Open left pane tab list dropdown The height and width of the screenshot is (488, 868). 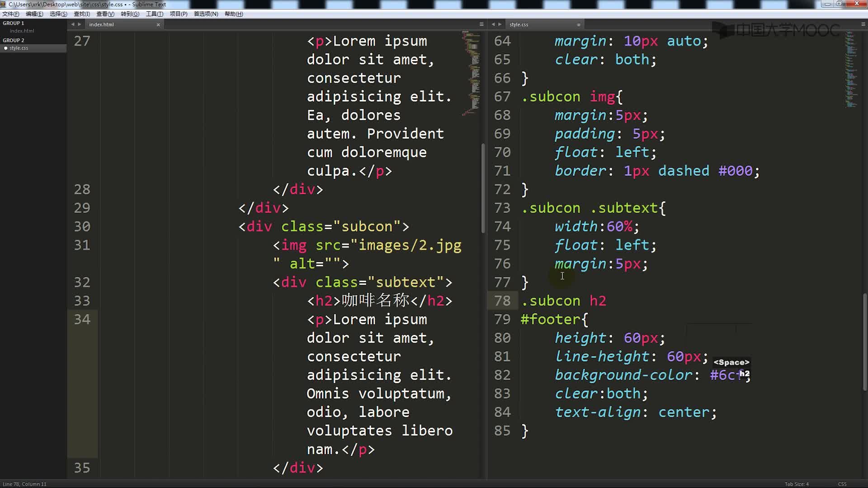(481, 24)
